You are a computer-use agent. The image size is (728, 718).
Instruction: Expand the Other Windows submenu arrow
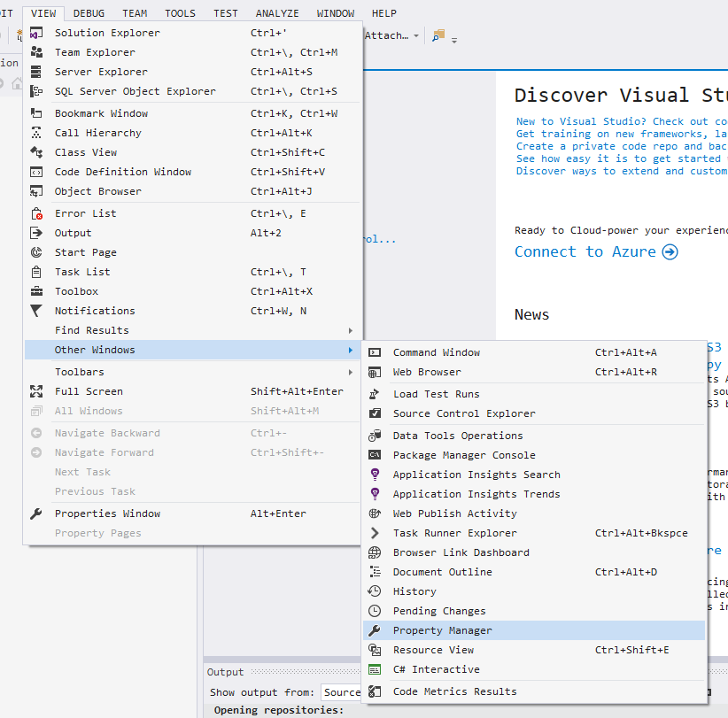pyautogui.click(x=351, y=351)
